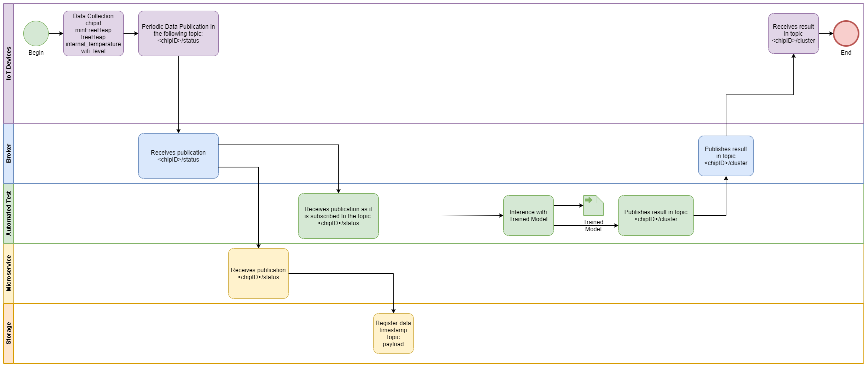The height and width of the screenshot is (368, 868).
Task: Click the red End event circle
Action: coord(846,33)
